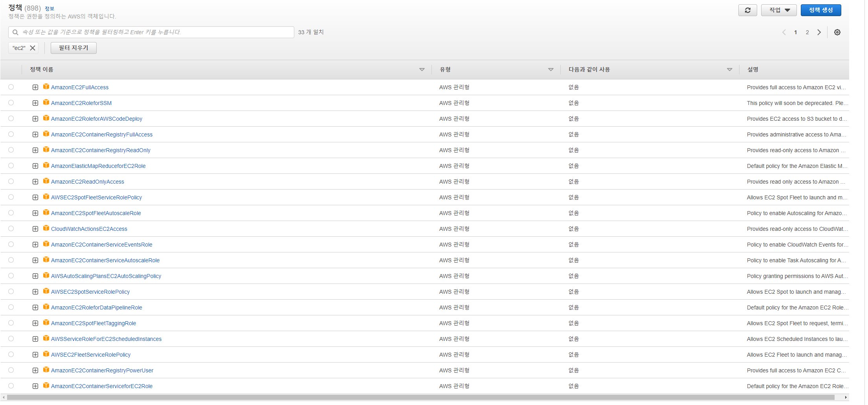Sort by the 정책 이름 column arrow

click(422, 70)
